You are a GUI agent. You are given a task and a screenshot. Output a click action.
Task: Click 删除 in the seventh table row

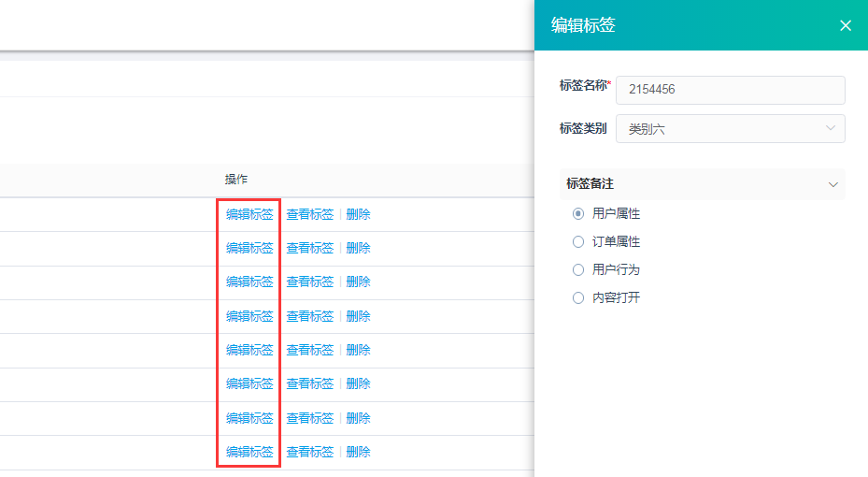[x=358, y=418]
